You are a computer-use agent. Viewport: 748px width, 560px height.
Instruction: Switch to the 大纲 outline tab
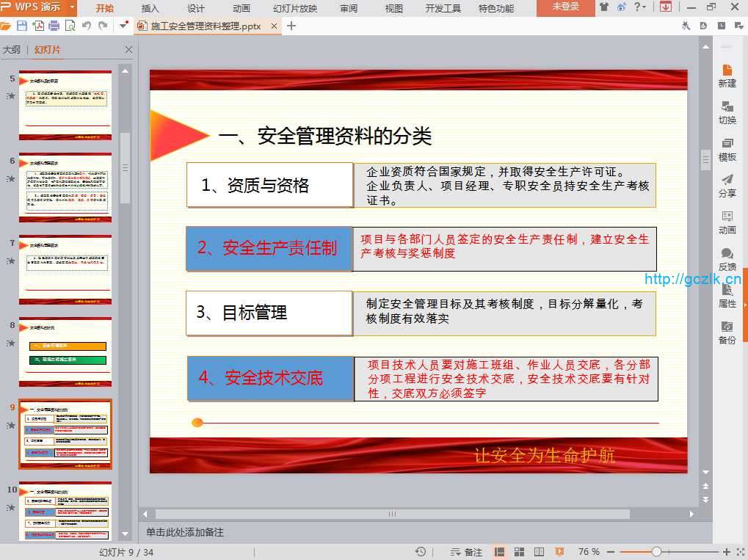pyautogui.click(x=12, y=50)
